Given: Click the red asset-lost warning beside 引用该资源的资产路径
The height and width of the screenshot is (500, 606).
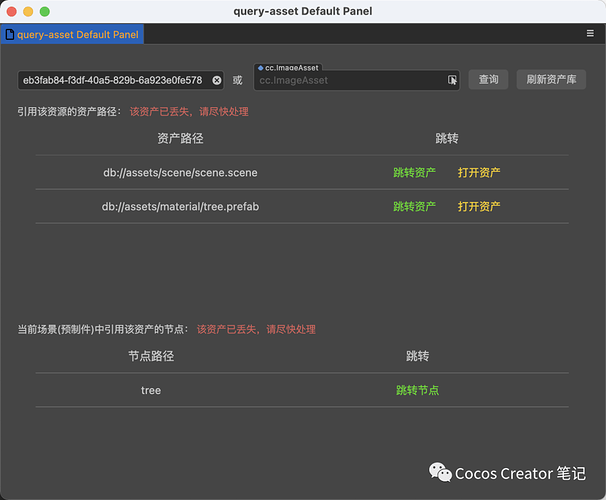Looking at the screenshot, I should click(189, 112).
